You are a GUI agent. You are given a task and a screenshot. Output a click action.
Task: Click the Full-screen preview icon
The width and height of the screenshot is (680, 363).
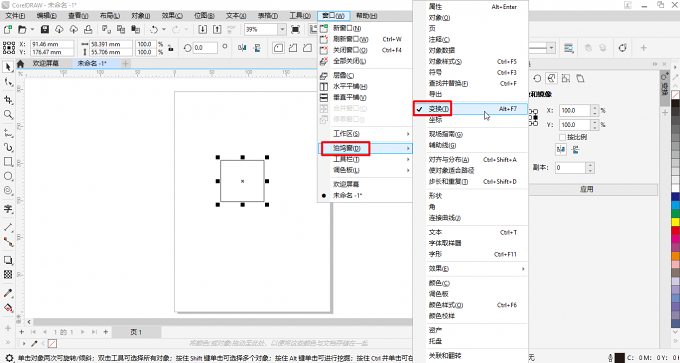tap(295, 29)
